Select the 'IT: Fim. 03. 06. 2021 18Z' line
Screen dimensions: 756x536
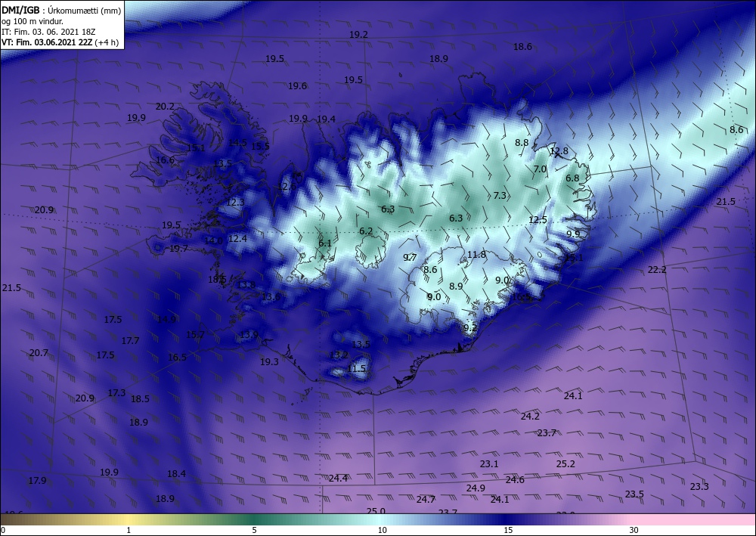click(48, 32)
